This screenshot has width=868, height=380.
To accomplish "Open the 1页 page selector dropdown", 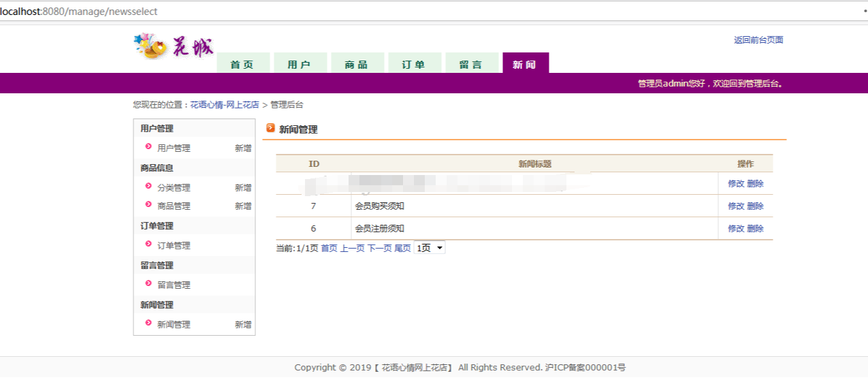I will click(x=430, y=249).
